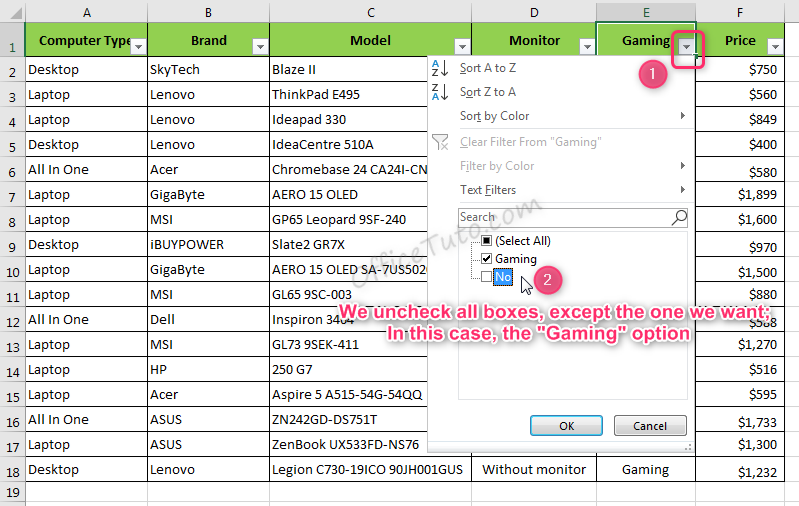
Task: Expand the Filter by Color submenu arrow
Action: (682, 166)
